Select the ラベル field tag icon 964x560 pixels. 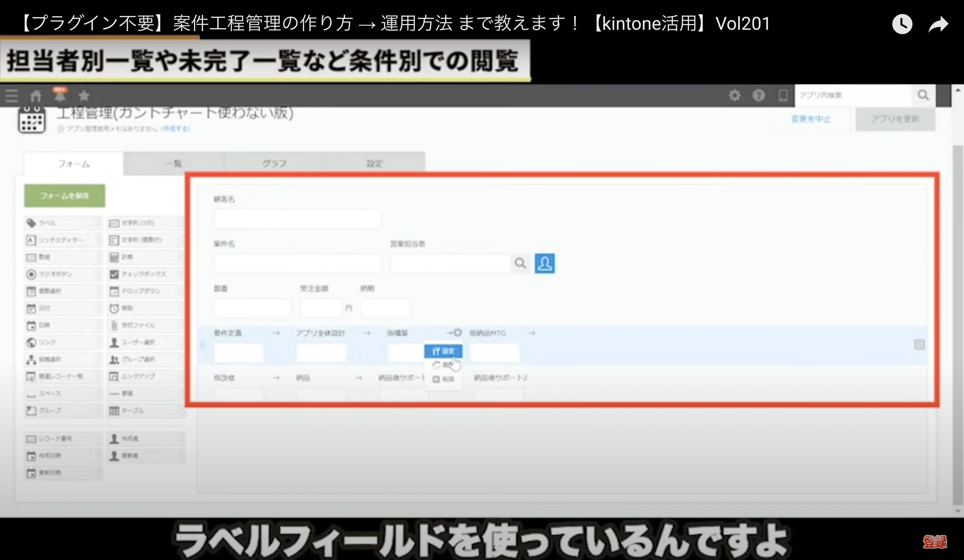click(31, 223)
